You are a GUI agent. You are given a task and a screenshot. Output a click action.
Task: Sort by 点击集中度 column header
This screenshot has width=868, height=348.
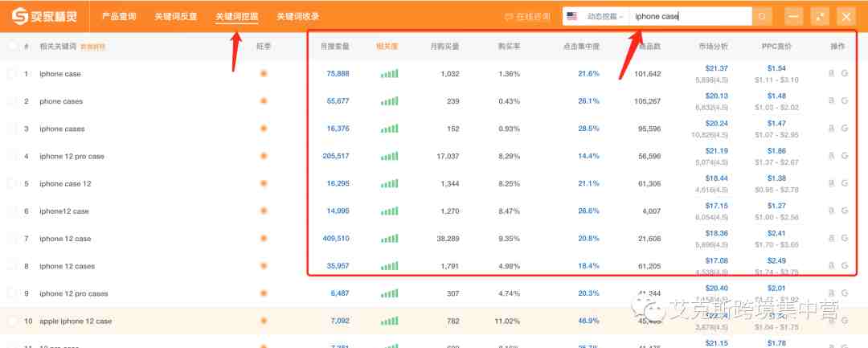click(581, 47)
